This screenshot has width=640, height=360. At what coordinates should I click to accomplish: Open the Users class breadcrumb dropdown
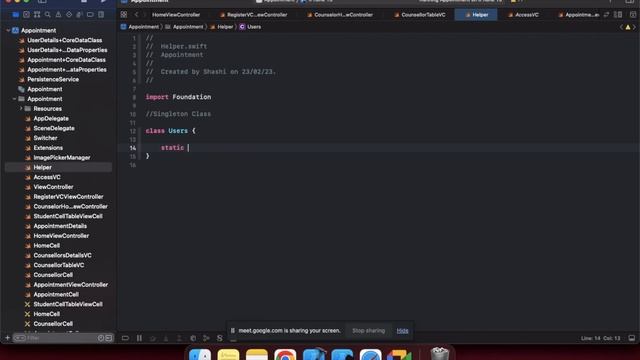[x=250, y=27]
